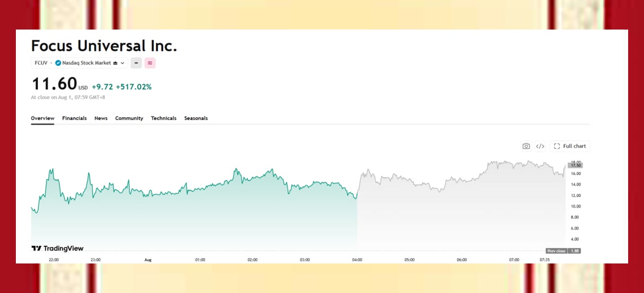Click the 07:35 time axis label
Viewport: 644px width, 293px height.
pos(545,260)
